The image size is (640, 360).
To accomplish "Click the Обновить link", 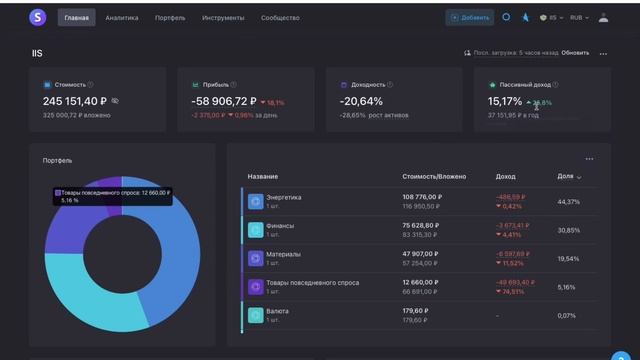I will (575, 53).
